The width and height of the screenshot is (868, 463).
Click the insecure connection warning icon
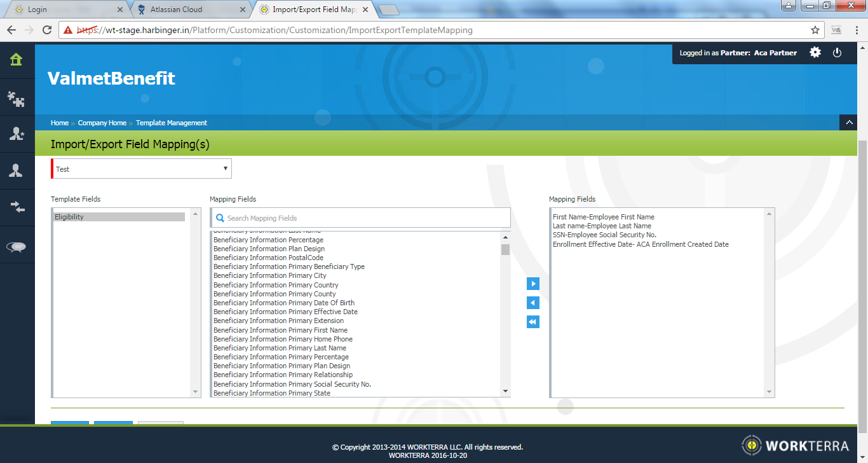tap(68, 30)
